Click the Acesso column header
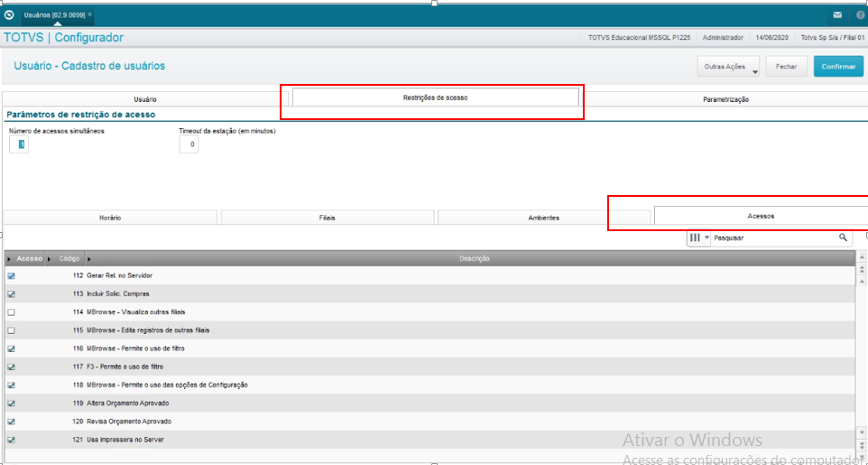 click(x=25, y=259)
